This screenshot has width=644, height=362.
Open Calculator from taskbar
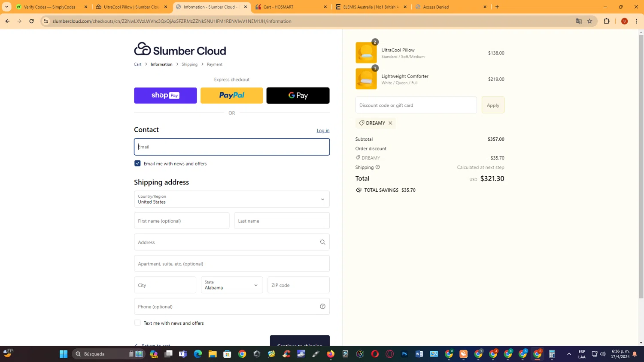pos(552,354)
